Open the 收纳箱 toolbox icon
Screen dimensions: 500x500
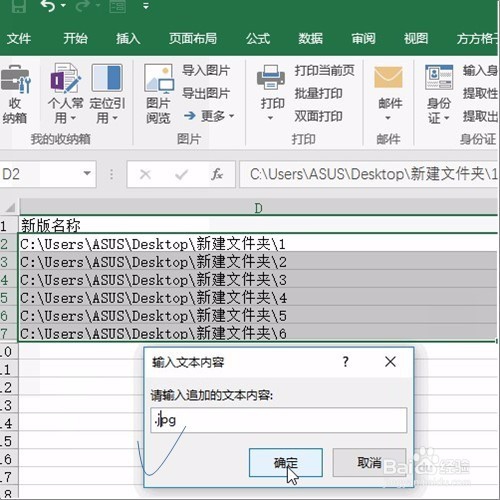(15, 79)
